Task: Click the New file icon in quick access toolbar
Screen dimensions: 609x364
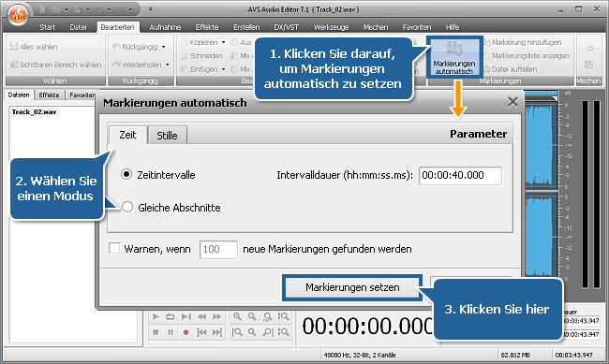Action: click(x=42, y=9)
